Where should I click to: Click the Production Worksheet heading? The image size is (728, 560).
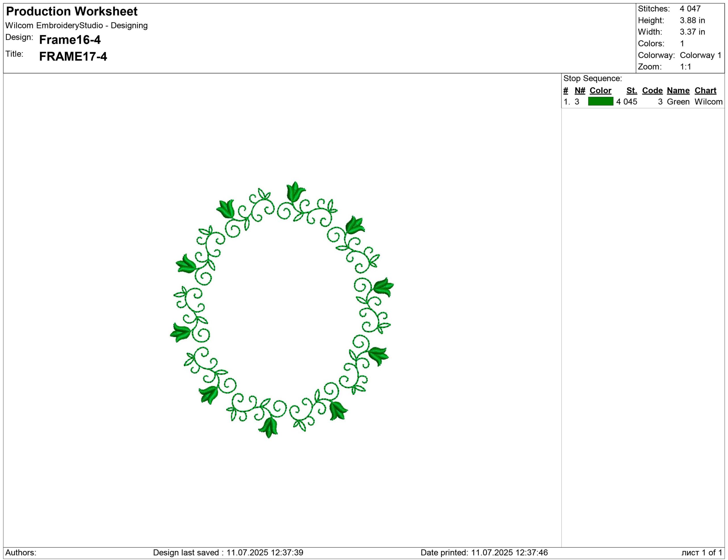click(x=72, y=12)
